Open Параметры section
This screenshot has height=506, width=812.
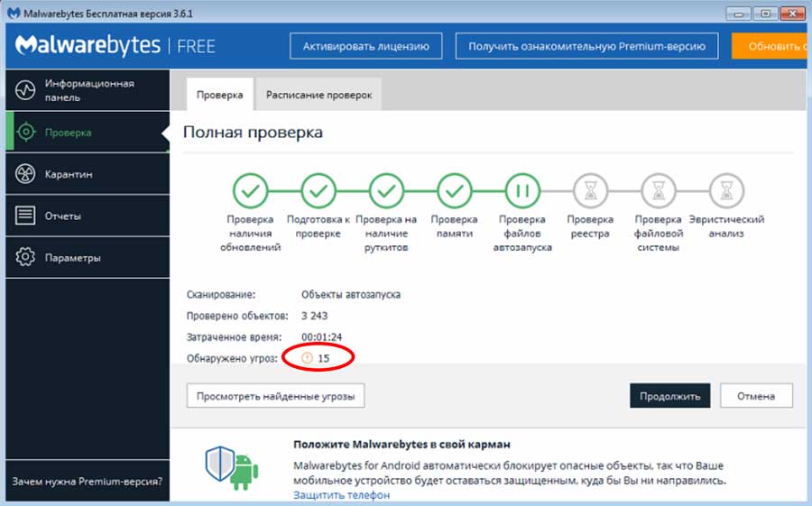click(x=88, y=257)
